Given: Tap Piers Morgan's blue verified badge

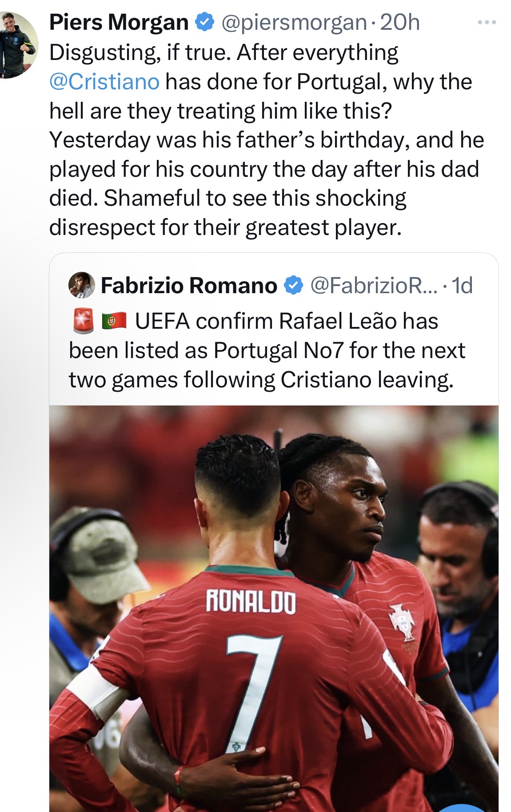Looking at the screenshot, I should pos(205,22).
